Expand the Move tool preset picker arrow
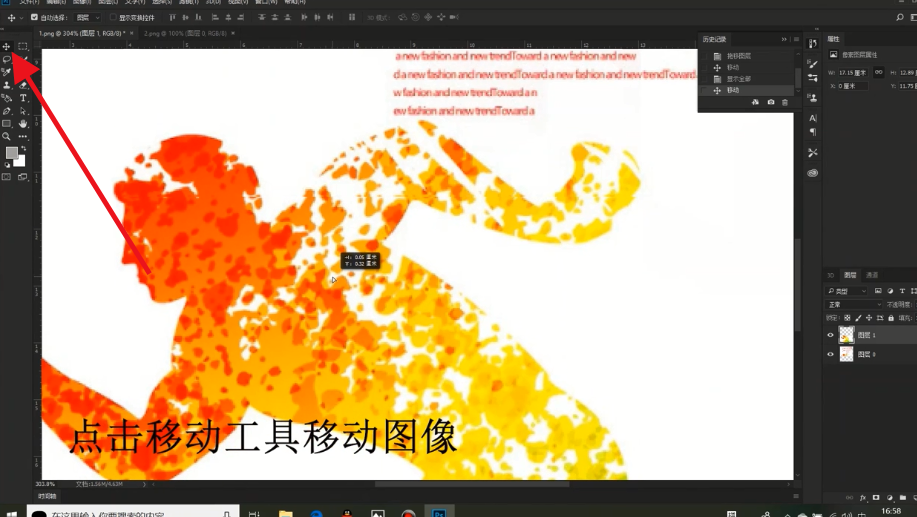The height and width of the screenshot is (517, 917). coord(21,18)
